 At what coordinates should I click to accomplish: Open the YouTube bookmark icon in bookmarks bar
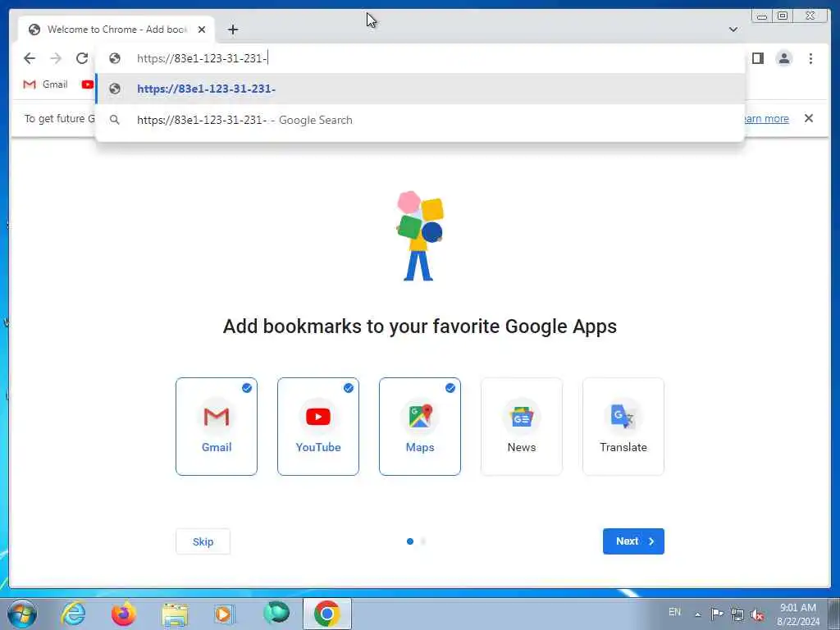[x=87, y=84]
